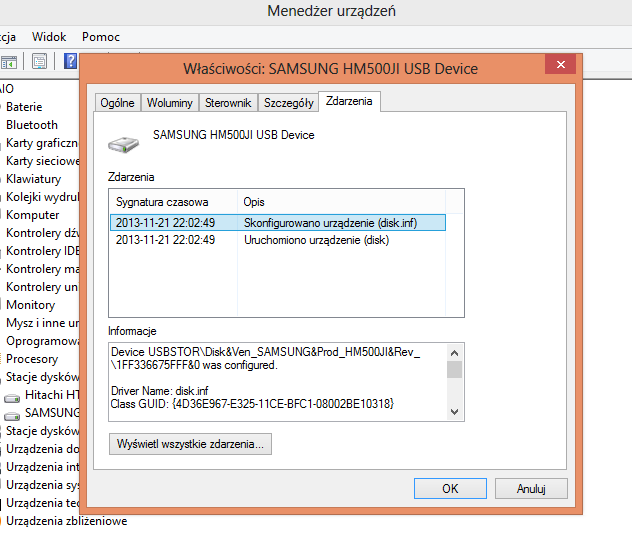Click the properties sheet toolbar icon

[39, 61]
